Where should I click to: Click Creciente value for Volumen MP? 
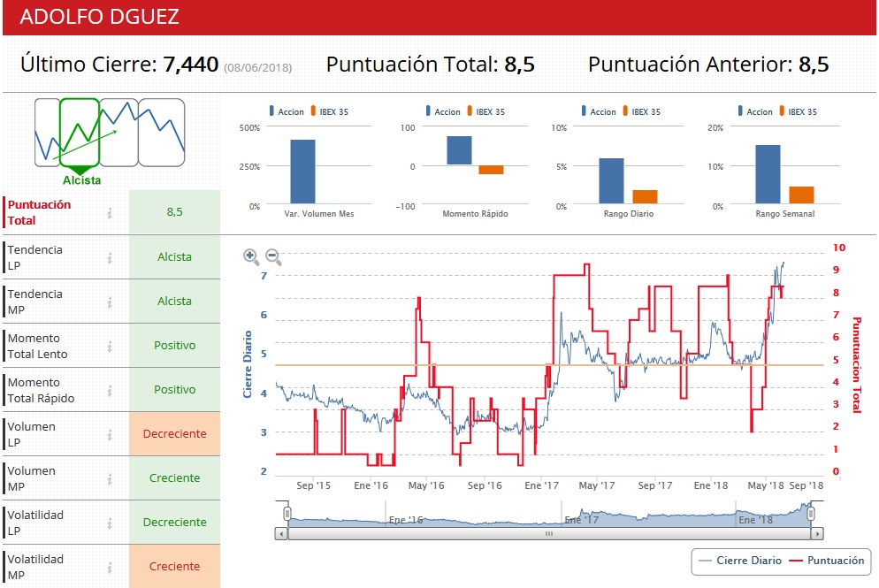click(x=174, y=478)
